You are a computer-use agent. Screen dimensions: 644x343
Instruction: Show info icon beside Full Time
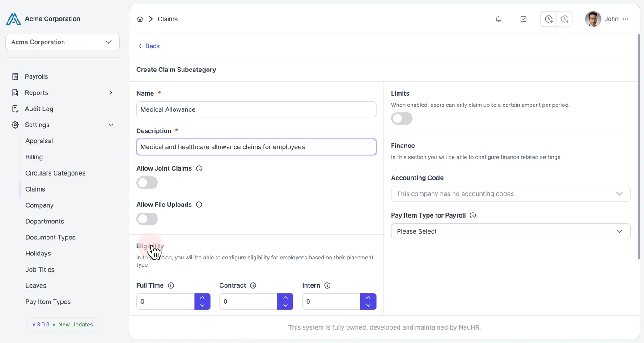tap(171, 285)
